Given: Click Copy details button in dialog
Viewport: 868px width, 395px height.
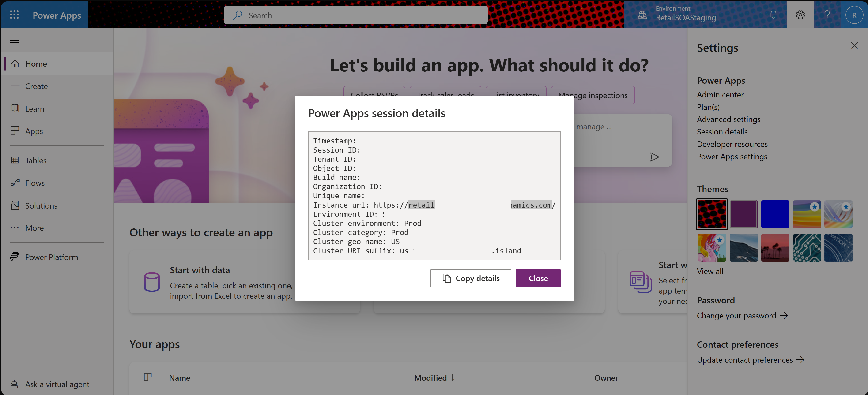Looking at the screenshot, I should tap(471, 278).
